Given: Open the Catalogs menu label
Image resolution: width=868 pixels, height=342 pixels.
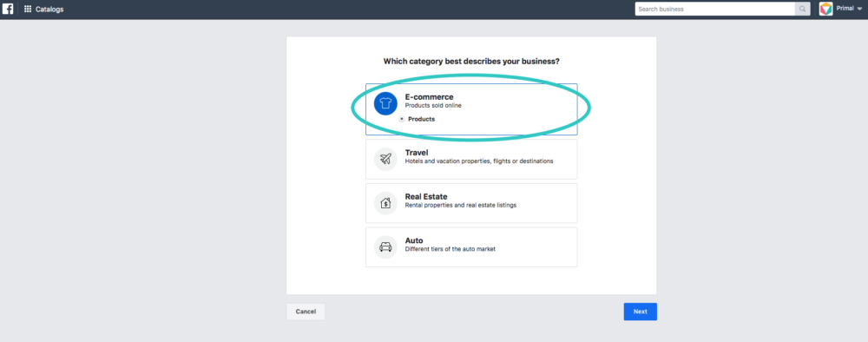Looking at the screenshot, I should point(49,10).
